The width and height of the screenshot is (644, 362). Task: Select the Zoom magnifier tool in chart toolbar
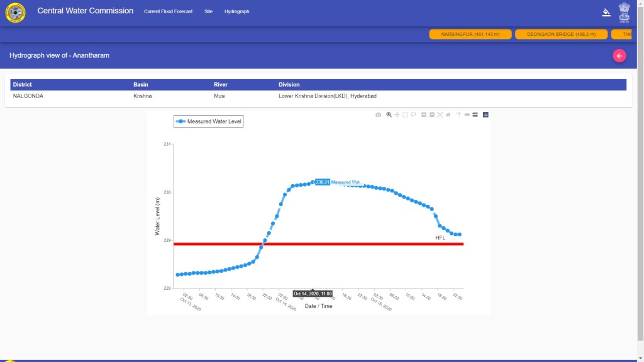pos(389,115)
